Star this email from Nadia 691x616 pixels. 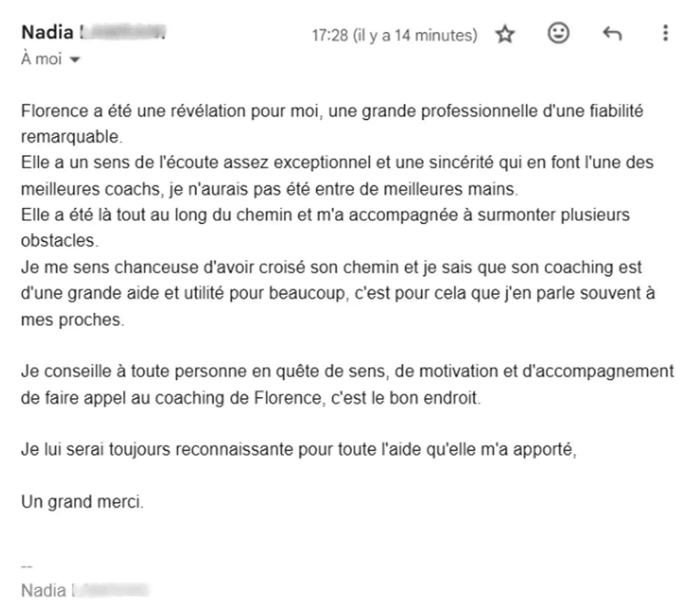[505, 34]
